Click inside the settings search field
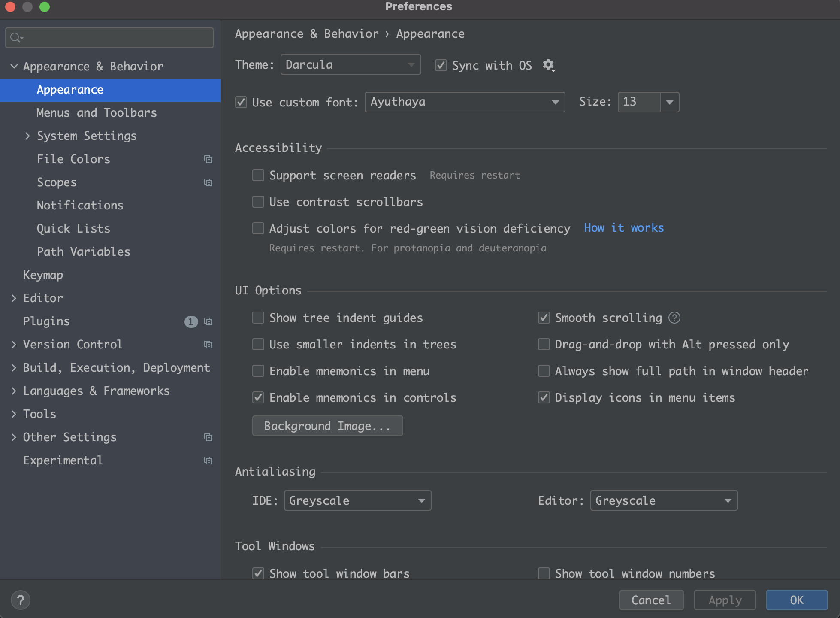Image resolution: width=840 pixels, height=618 pixels. [x=116, y=38]
